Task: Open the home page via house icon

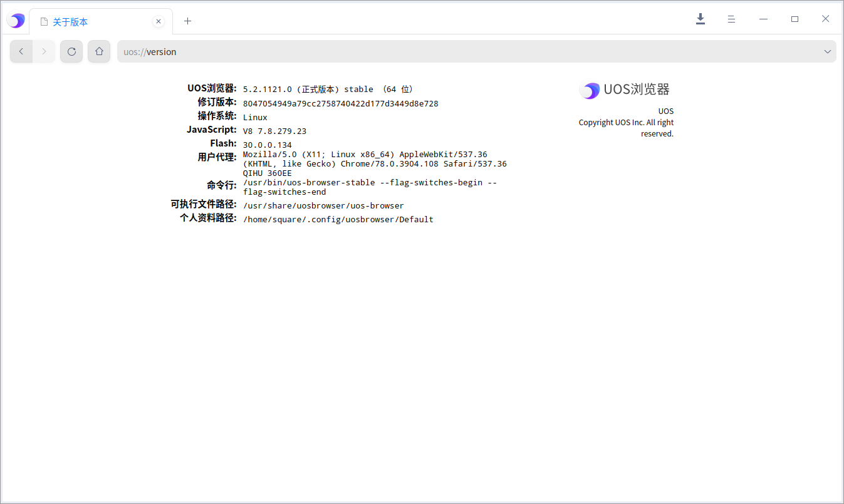Action: click(99, 51)
